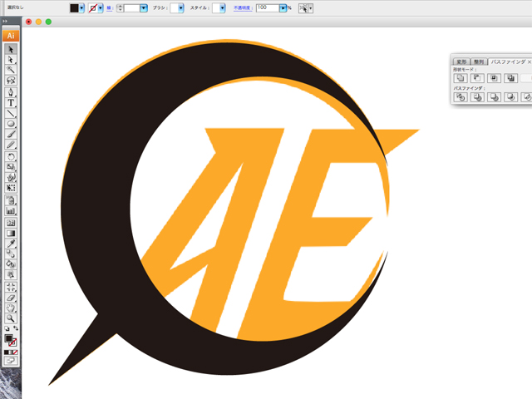
Task: Click the opacity value field showing 100
Action: pyautogui.click(x=268, y=7)
